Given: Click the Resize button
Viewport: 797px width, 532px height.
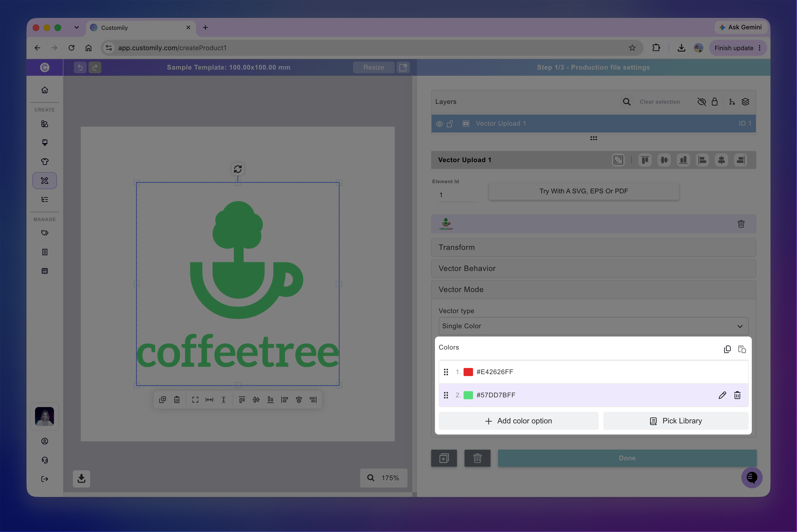Looking at the screenshot, I should point(374,67).
